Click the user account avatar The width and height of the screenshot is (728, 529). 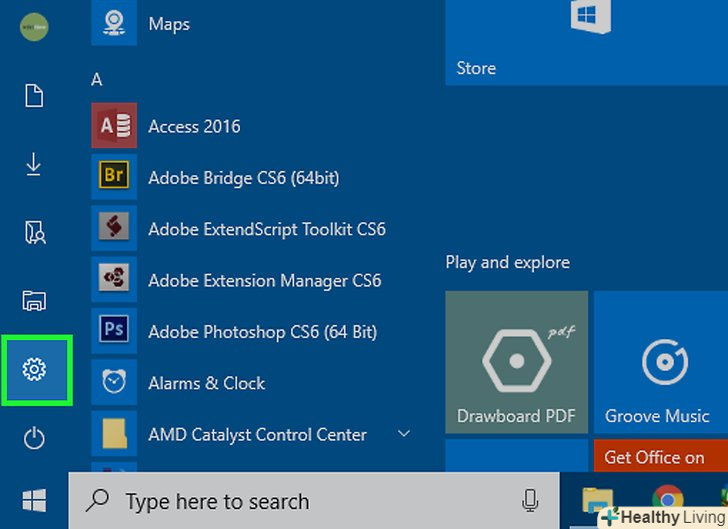click(x=34, y=27)
